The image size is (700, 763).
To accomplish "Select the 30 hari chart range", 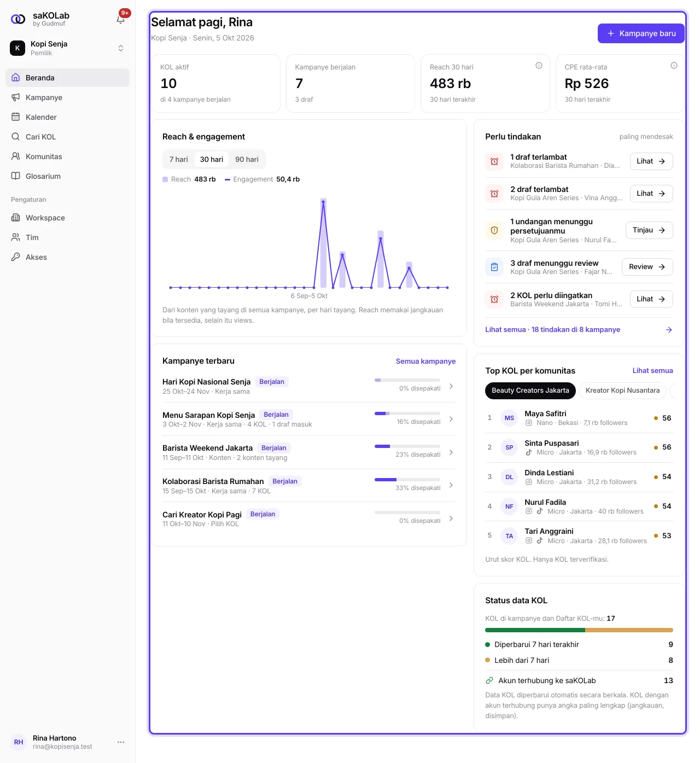I will (212, 160).
